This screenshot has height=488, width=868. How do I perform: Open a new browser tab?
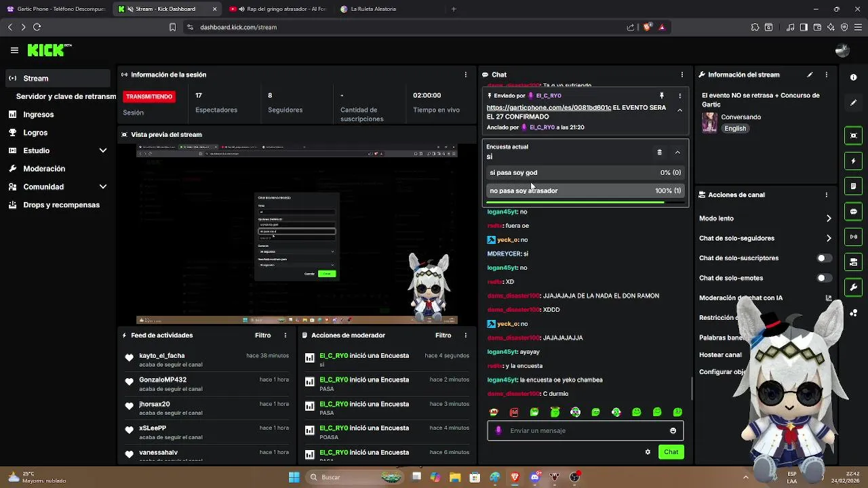(454, 9)
